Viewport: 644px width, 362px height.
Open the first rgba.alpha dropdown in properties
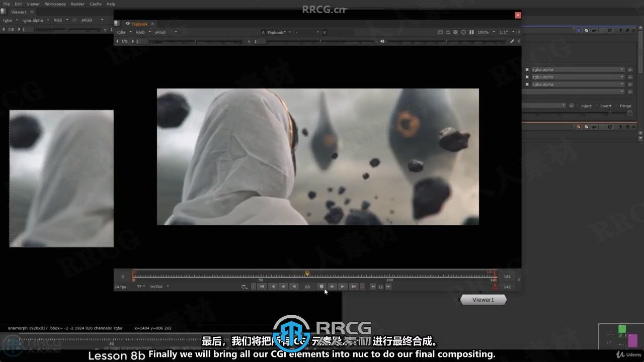[x=578, y=69]
